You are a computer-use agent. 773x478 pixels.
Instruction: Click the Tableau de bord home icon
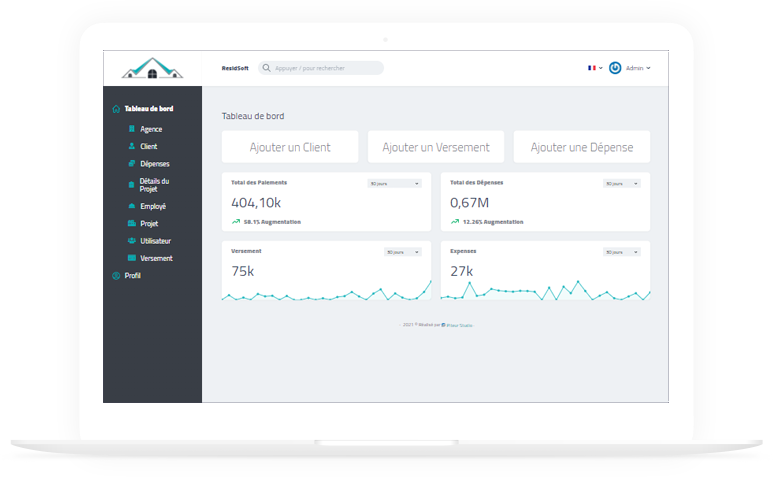[x=116, y=109]
